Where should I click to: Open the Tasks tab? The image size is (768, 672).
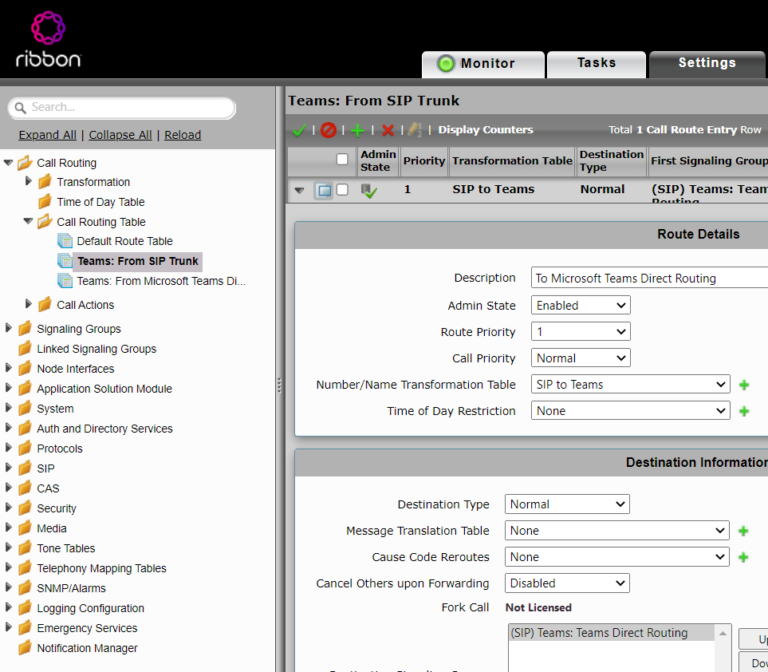[x=596, y=64]
